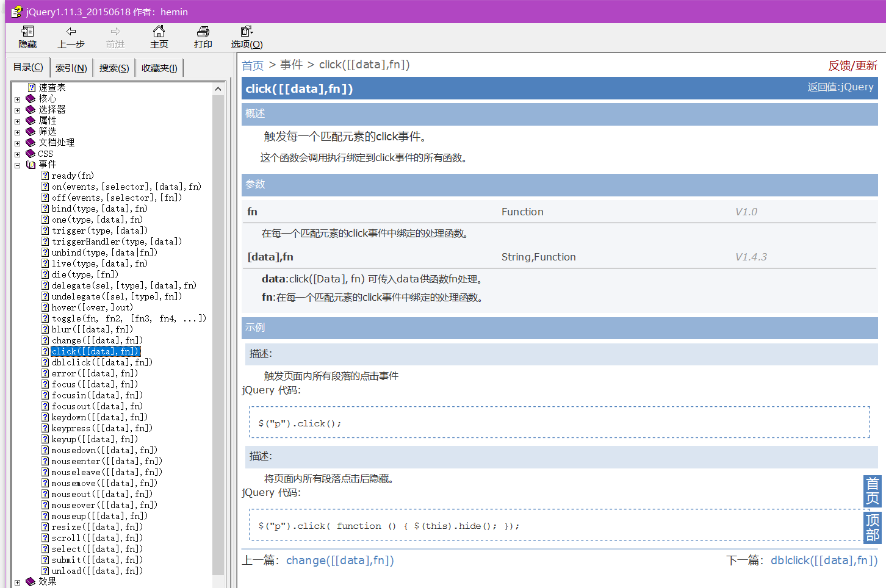Click the 速查表 help page icon
Viewport: 886px width, 588px height.
point(32,88)
